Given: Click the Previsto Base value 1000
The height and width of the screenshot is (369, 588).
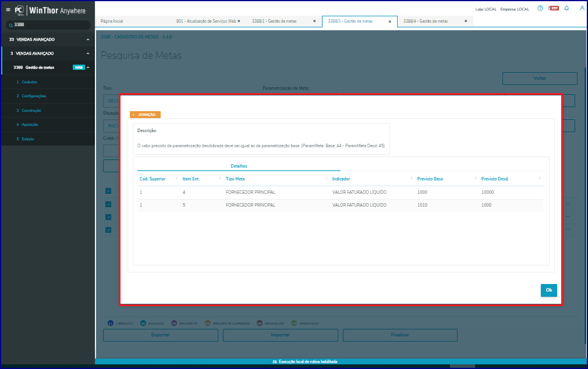Looking at the screenshot, I should 422,193.
